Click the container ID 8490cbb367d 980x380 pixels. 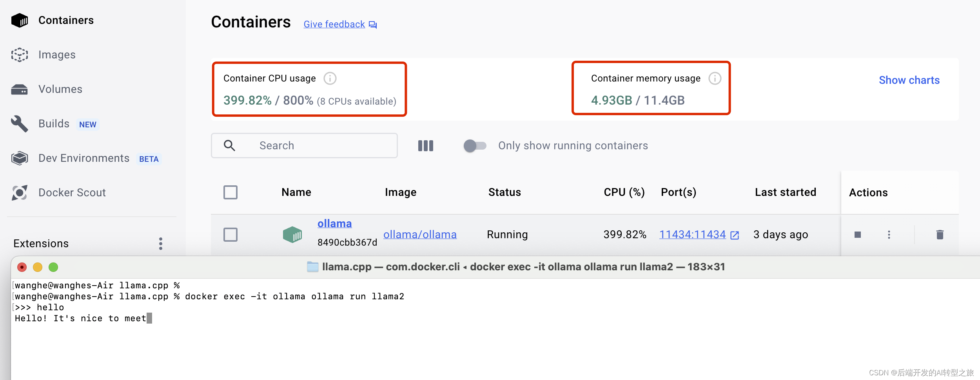[x=347, y=242]
